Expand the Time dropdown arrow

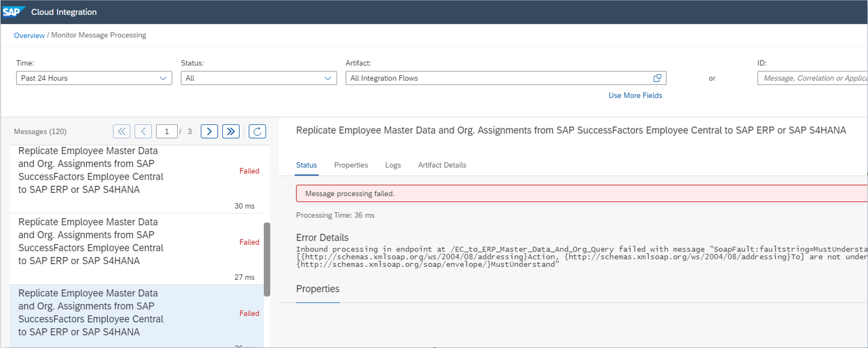tap(163, 78)
